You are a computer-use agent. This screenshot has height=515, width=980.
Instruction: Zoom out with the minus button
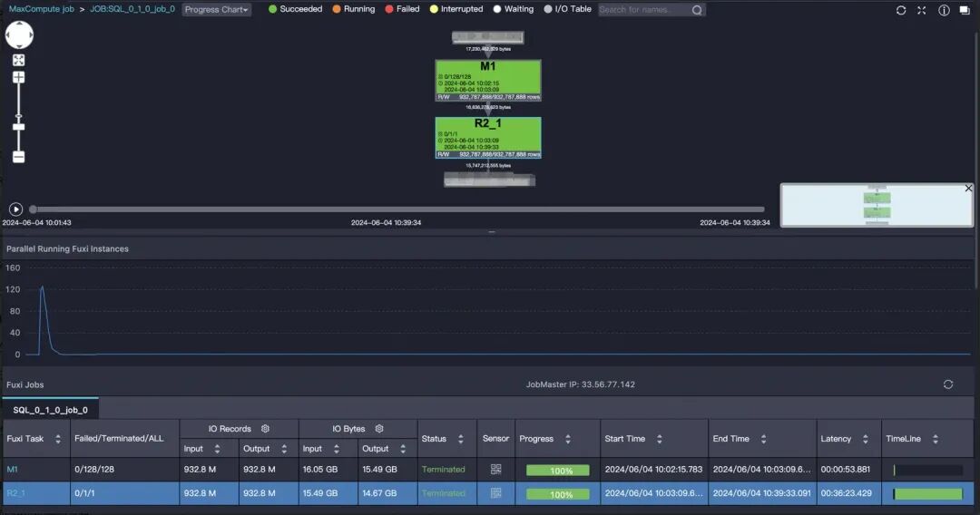tap(19, 157)
